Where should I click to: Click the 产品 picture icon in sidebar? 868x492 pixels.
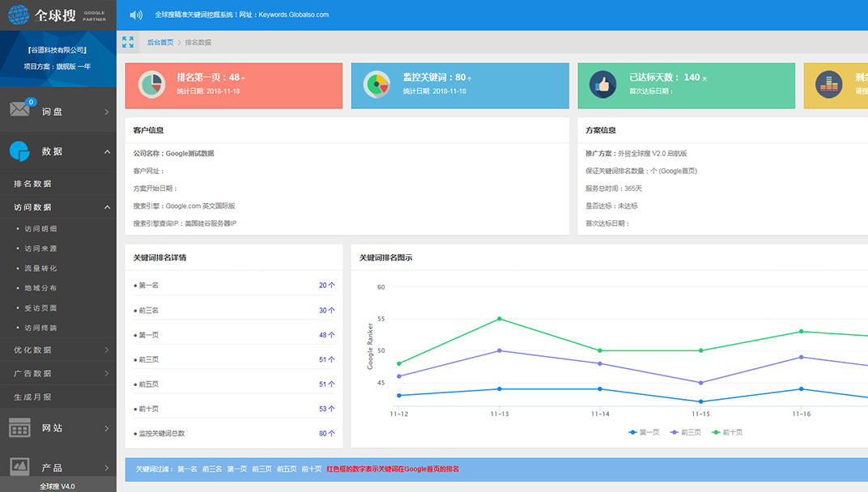tap(20, 467)
